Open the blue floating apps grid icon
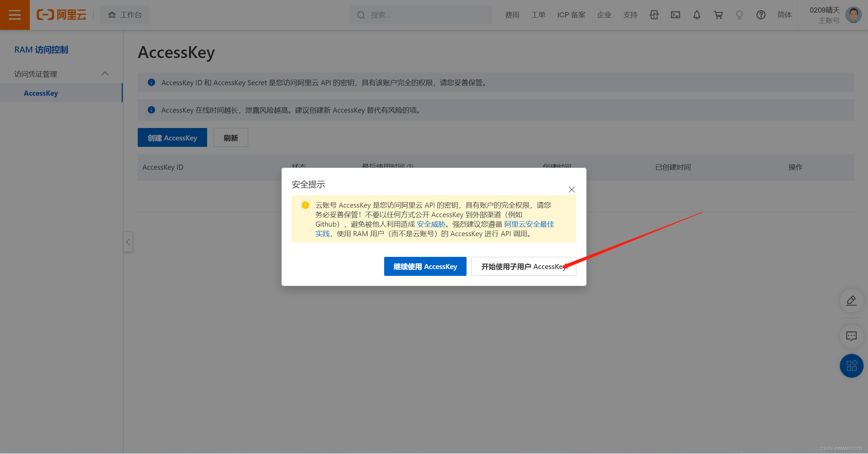868x454 pixels. pos(851,366)
